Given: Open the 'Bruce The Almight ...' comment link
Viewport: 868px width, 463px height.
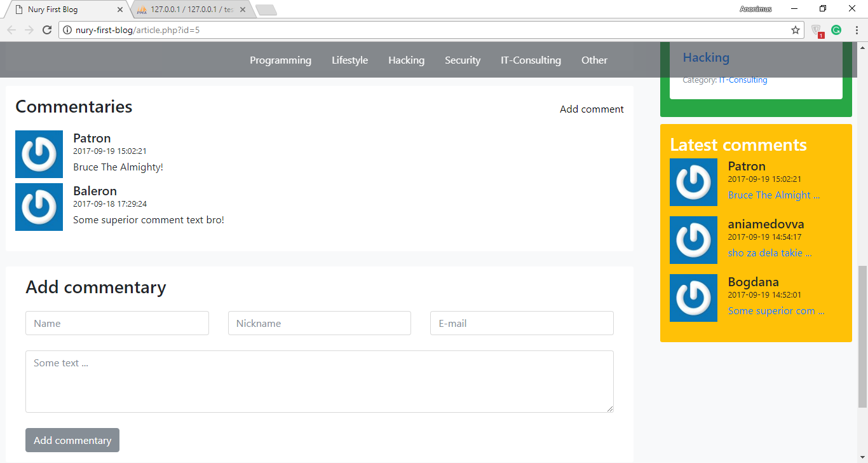Looking at the screenshot, I should click(x=773, y=195).
